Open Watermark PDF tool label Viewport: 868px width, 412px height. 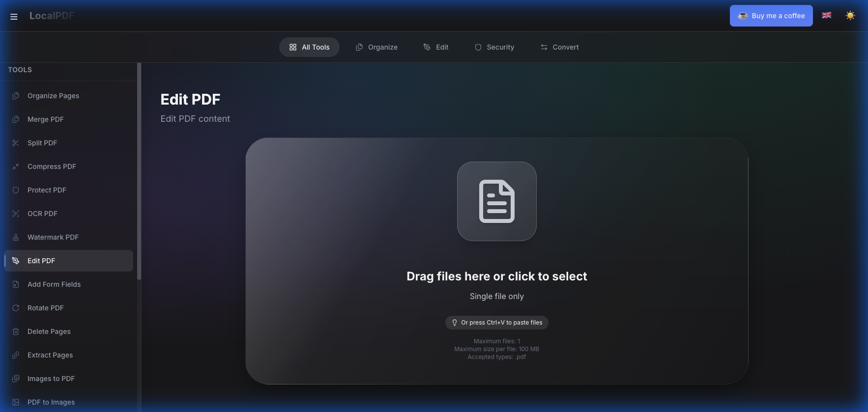coord(53,237)
